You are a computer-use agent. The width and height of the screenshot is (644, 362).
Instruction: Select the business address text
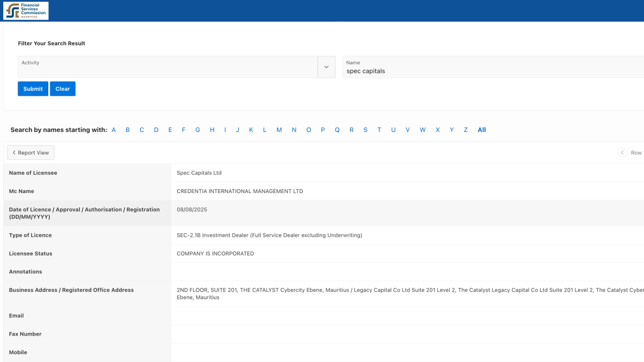410,293
